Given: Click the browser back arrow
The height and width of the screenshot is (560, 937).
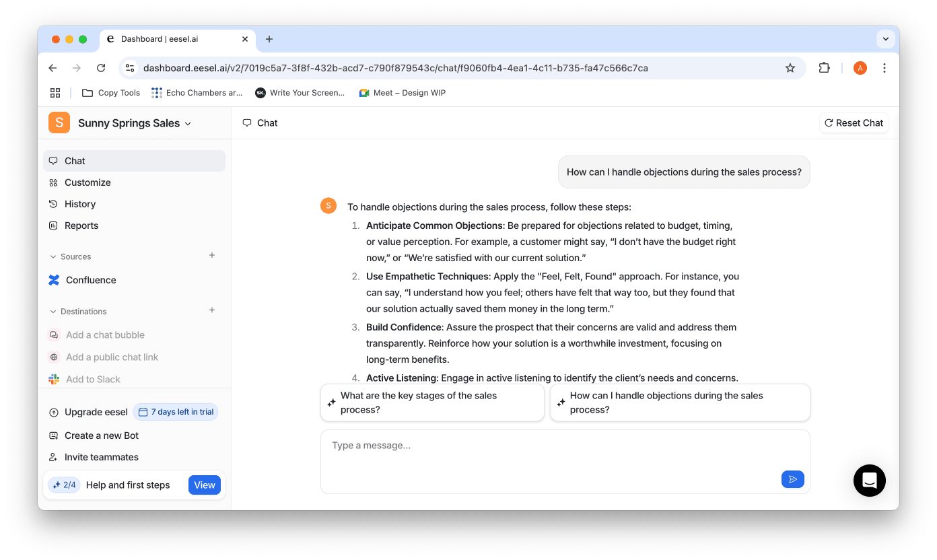Looking at the screenshot, I should [x=53, y=68].
